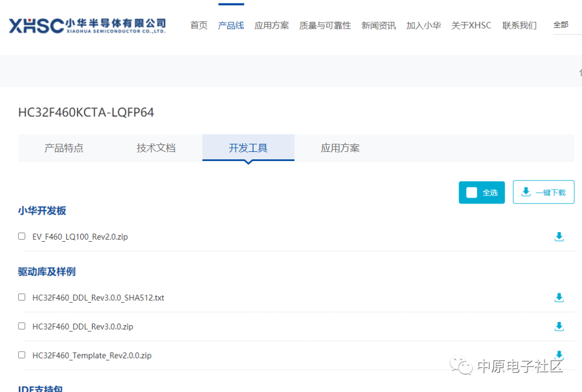Click the 全部 search scope field
Viewport: 582px width, 392px height.
pos(567,25)
